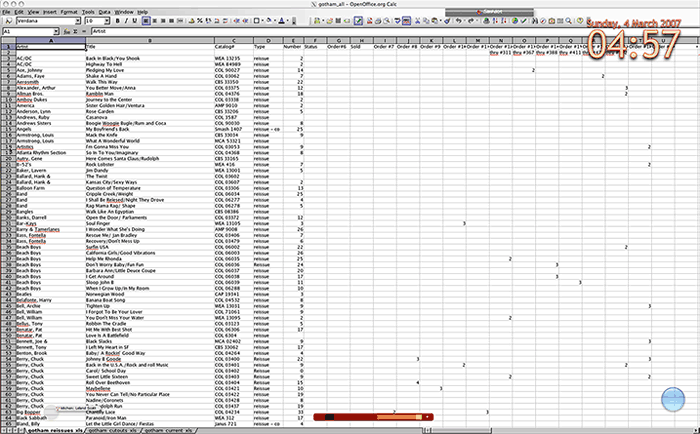
Task: Run the spellcheck tool
Action: [x=398, y=21]
